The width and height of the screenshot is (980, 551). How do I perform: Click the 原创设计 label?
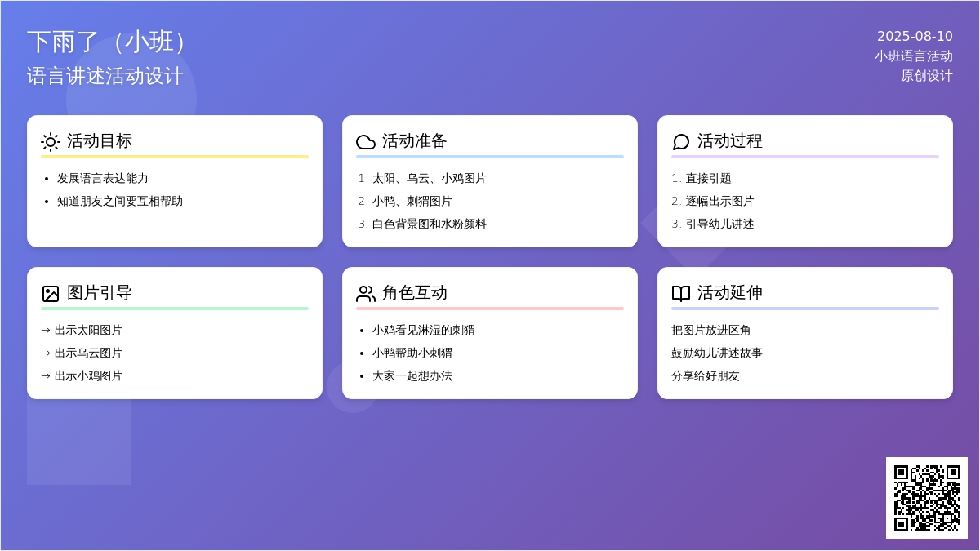[x=927, y=76]
